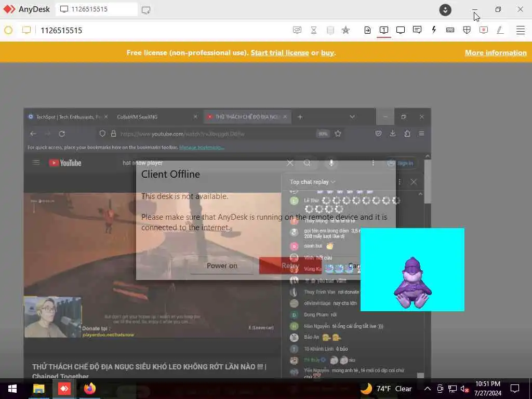Close the CollabVM SearXNG tab
This screenshot has width=532, height=399.
point(195,117)
